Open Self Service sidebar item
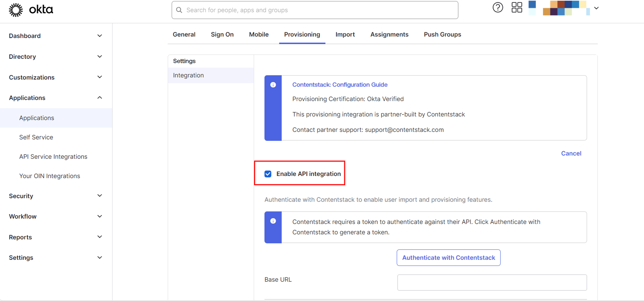The height and width of the screenshot is (301, 644). (36, 137)
